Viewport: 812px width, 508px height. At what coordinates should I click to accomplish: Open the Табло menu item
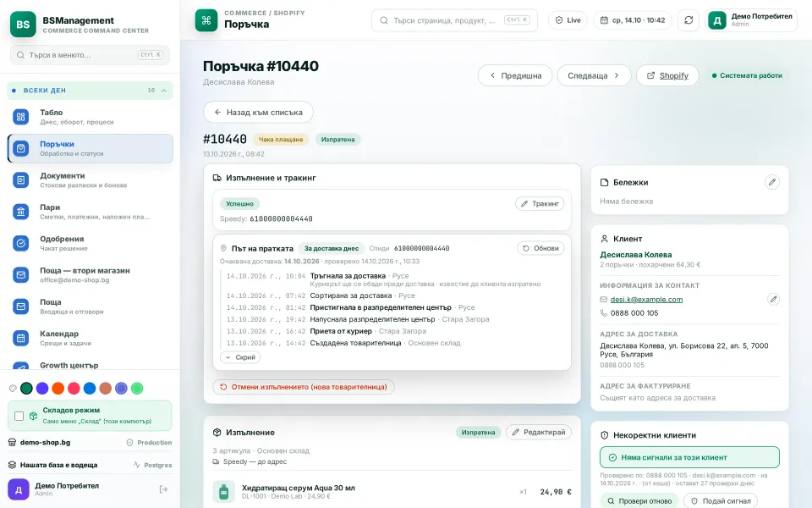click(91, 117)
